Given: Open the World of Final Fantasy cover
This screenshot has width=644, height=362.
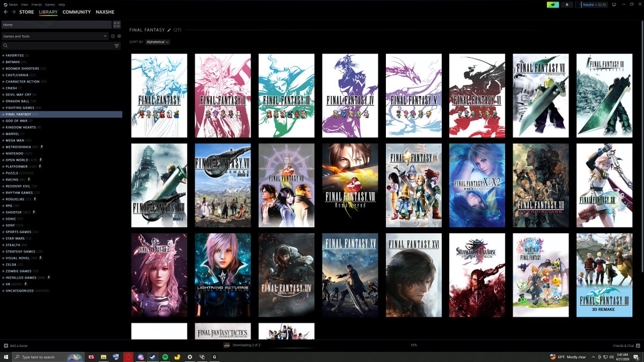Looking at the screenshot, I should click(541, 275).
